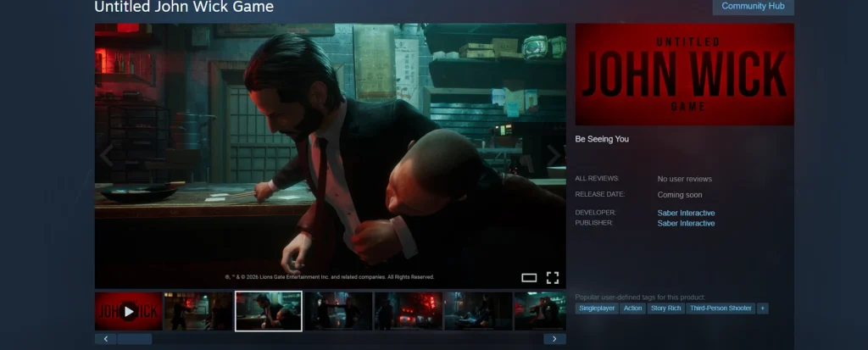Click the PUBLISHER label
This screenshot has height=350, width=868.
594,223
